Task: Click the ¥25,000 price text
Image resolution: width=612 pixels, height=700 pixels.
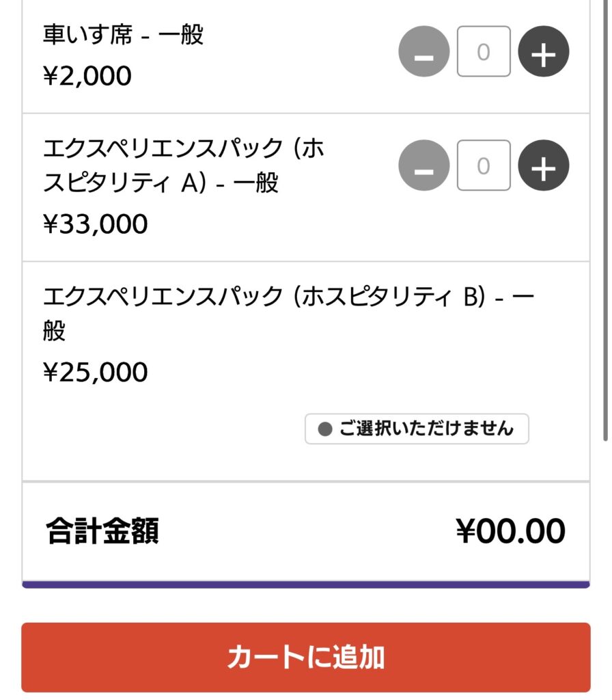Action: pyautogui.click(x=95, y=373)
